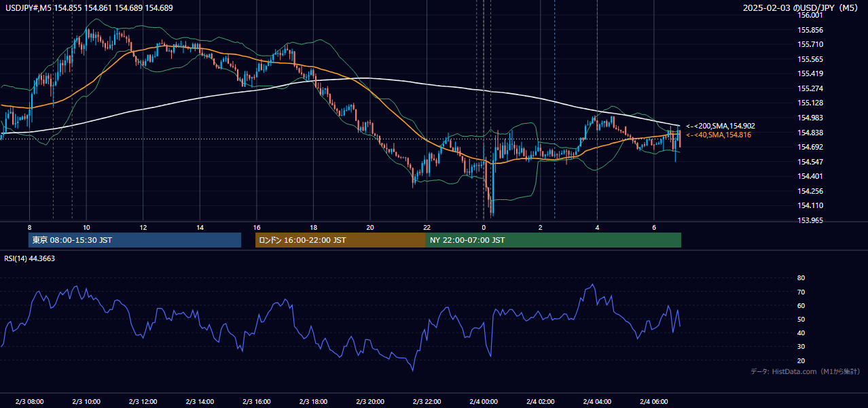Click price axis value 154.692
The height and width of the screenshot is (408, 868).
point(810,147)
